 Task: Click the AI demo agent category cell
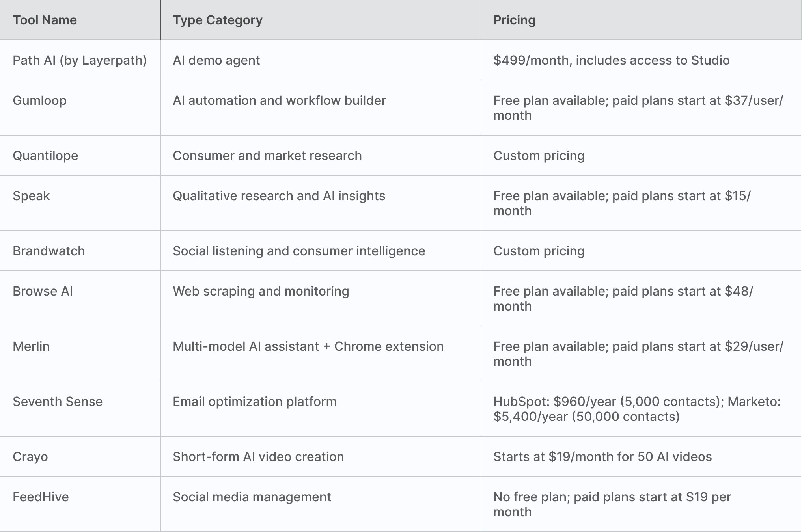point(216,60)
